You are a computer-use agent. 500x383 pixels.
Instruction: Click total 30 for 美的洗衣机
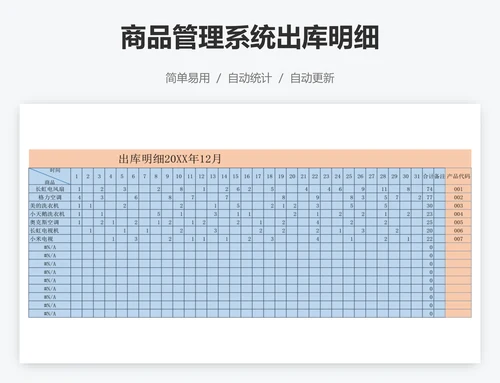tap(429, 206)
